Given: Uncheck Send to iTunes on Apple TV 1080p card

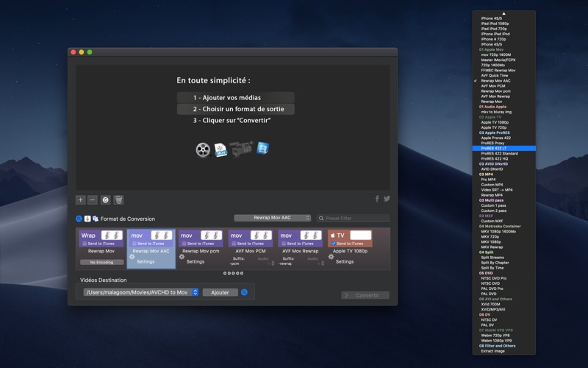Looking at the screenshot, I should click(x=334, y=244).
